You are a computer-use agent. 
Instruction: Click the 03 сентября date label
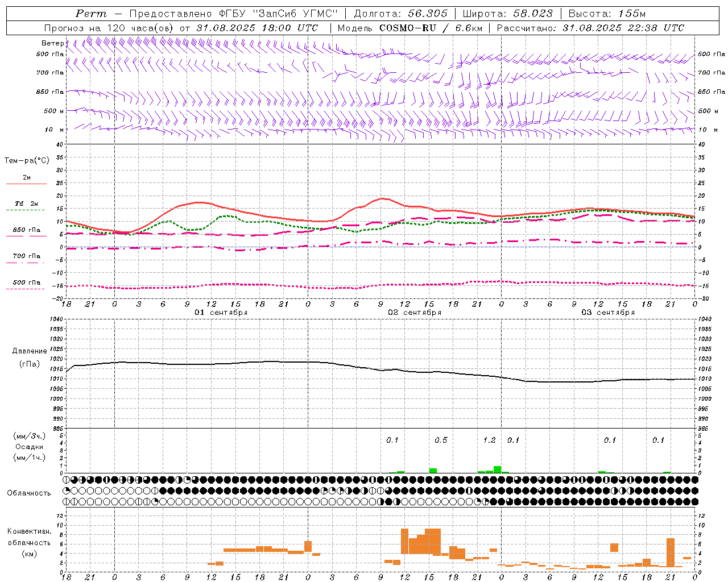pos(608,313)
